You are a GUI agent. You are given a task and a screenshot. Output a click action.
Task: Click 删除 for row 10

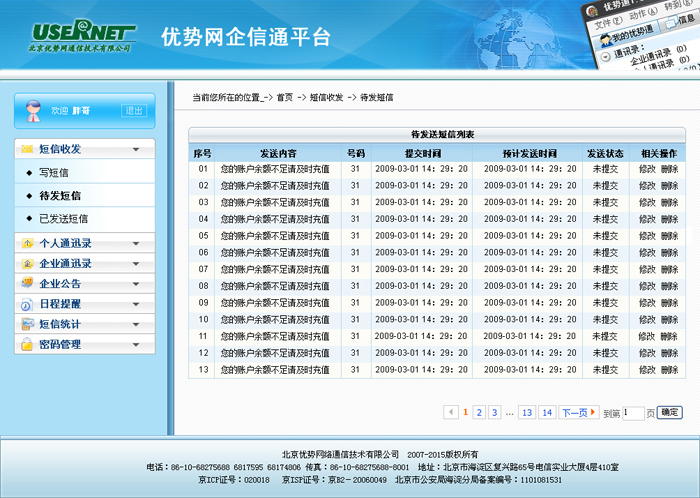(670, 320)
